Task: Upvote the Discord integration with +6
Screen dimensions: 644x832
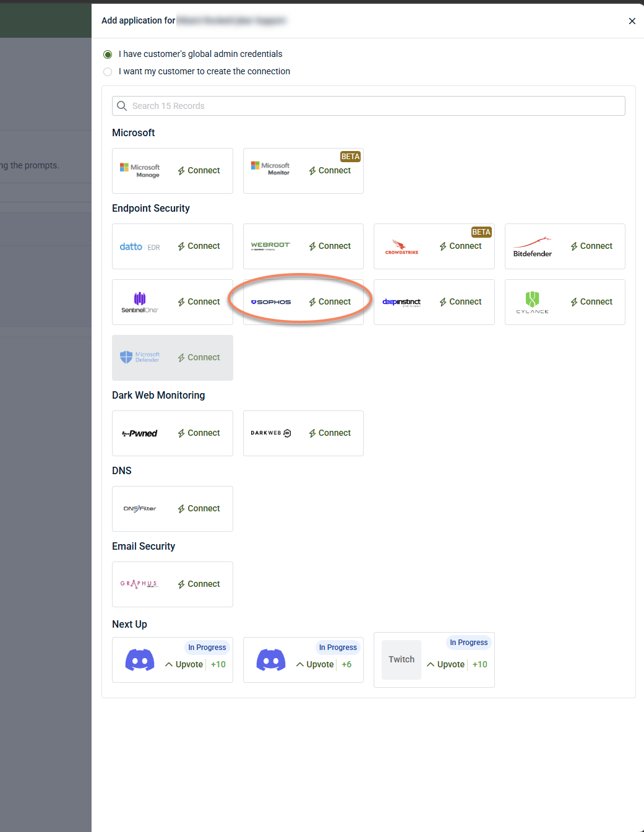Action: [x=315, y=664]
